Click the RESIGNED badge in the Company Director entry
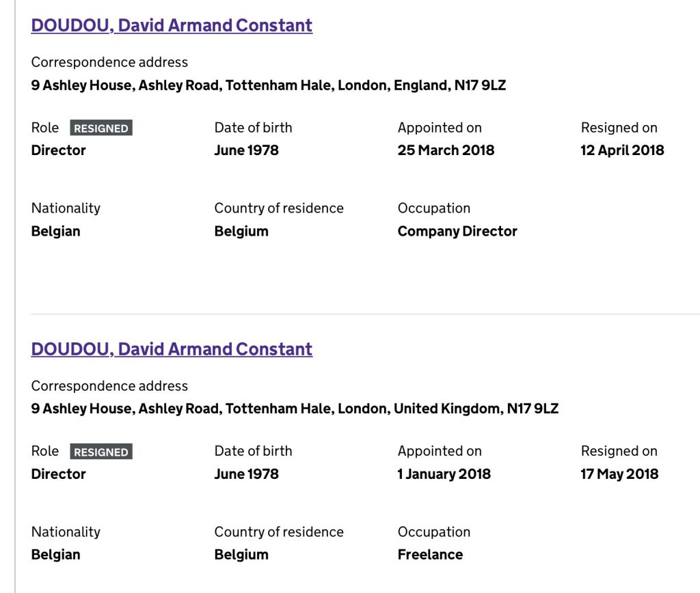700x593 pixels. (101, 128)
